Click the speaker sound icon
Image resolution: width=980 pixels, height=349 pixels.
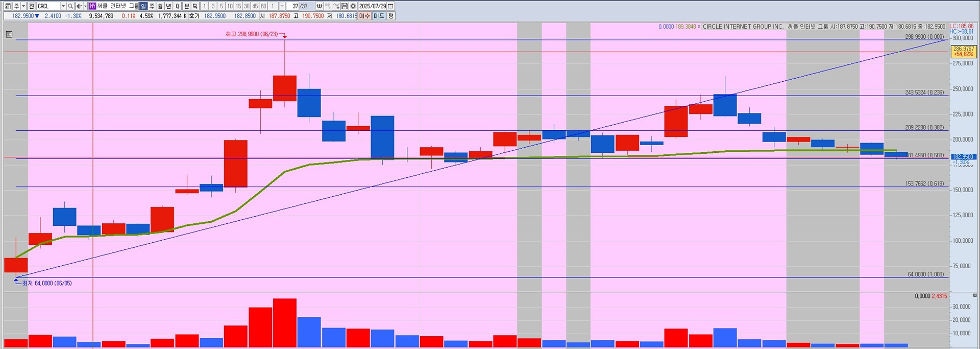[x=79, y=6]
